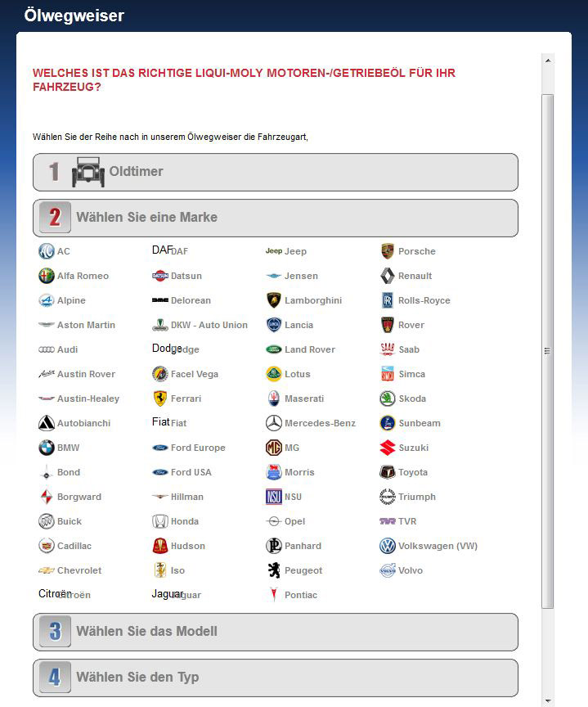Expand 'Wählen Sie das Modell' step
This screenshot has height=707, width=588.
coord(276,633)
